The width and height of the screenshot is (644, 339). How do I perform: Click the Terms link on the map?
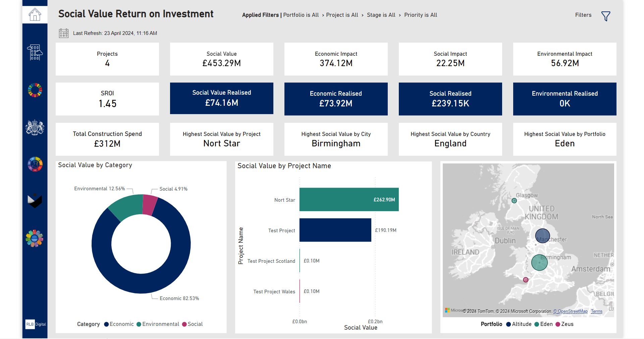coord(596,311)
